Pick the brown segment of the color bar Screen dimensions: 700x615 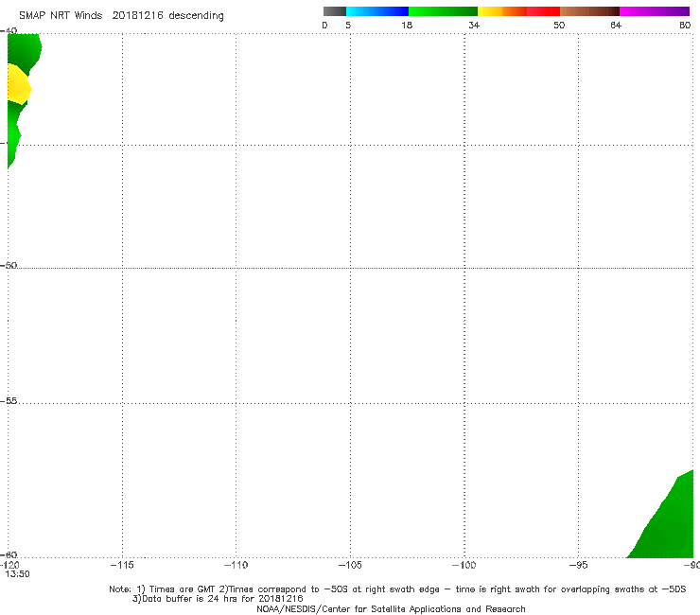point(589,11)
